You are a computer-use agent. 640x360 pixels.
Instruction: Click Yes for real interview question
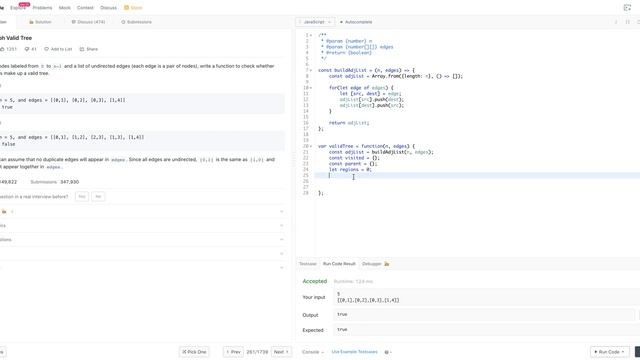[x=82, y=197]
